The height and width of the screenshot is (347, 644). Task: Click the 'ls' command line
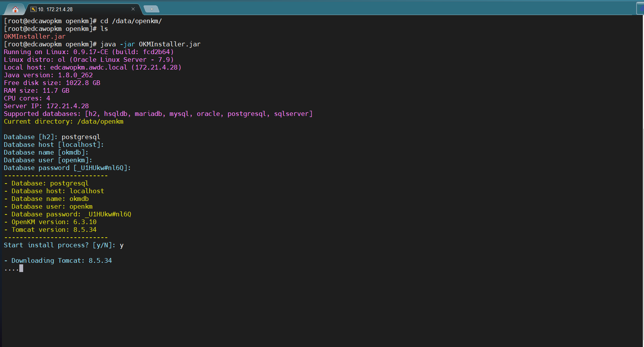[56, 29]
